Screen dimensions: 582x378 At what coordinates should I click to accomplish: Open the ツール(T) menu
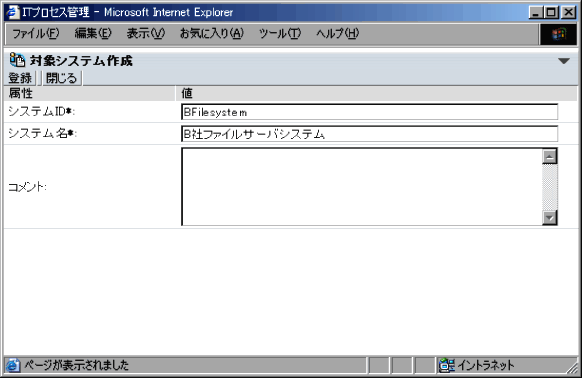[x=279, y=34]
